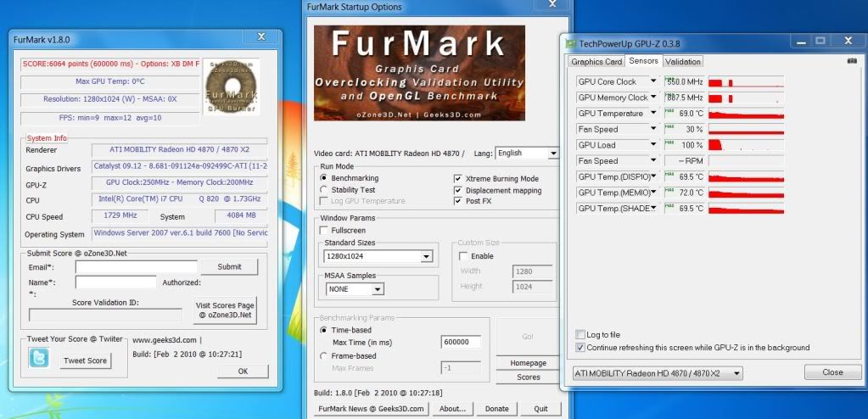Click the About... button

pos(452,409)
